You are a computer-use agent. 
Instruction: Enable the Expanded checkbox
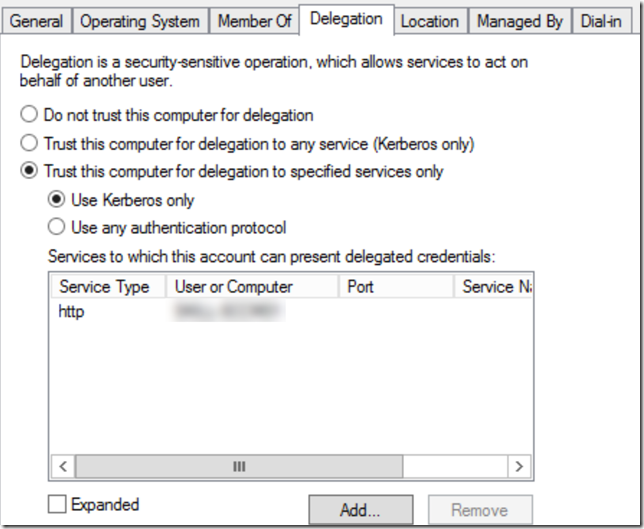[x=59, y=505]
